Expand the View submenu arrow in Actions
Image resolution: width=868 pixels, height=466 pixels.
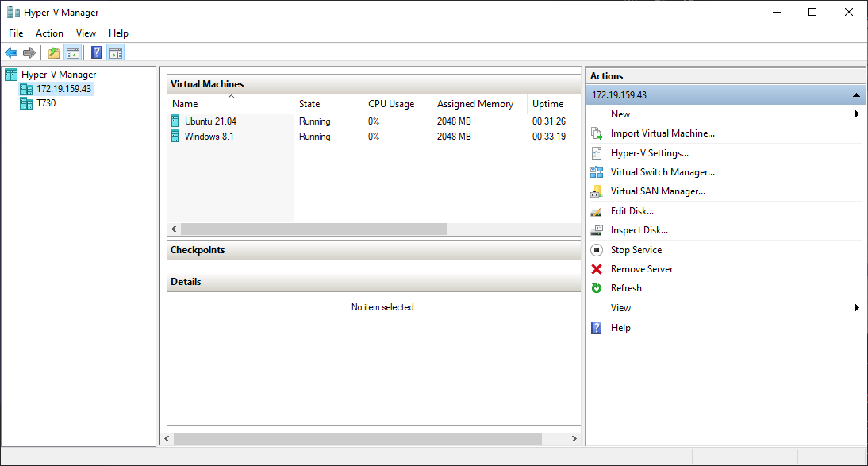coord(857,307)
